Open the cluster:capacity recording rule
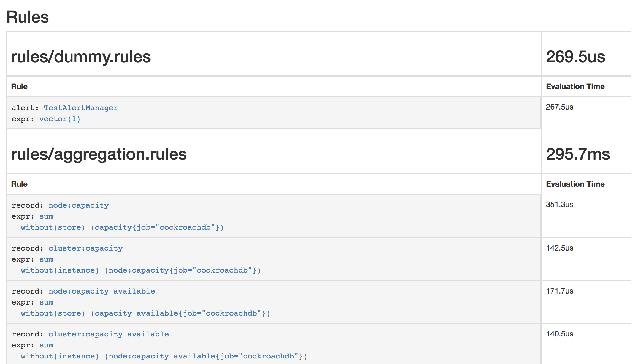The width and height of the screenshot is (638, 364). point(85,248)
